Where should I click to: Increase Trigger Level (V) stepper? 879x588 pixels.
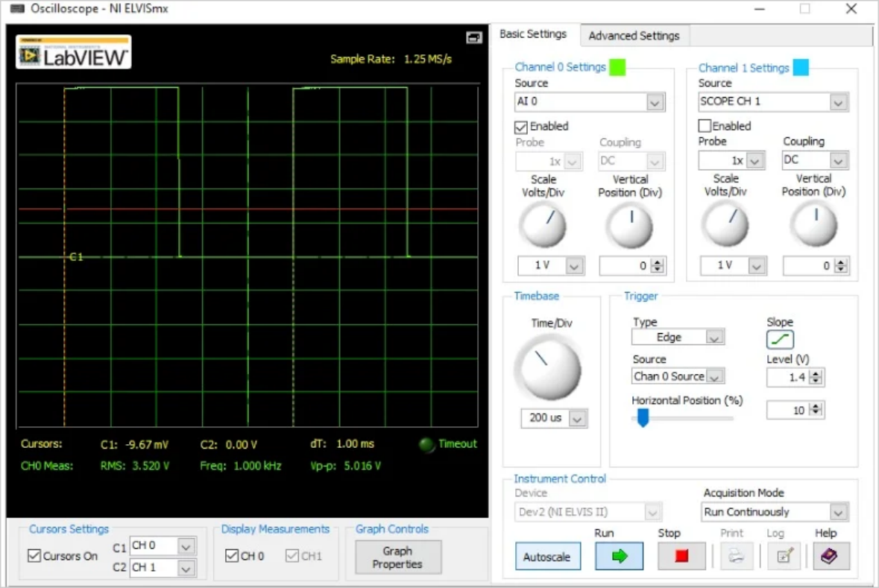coord(816,373)
